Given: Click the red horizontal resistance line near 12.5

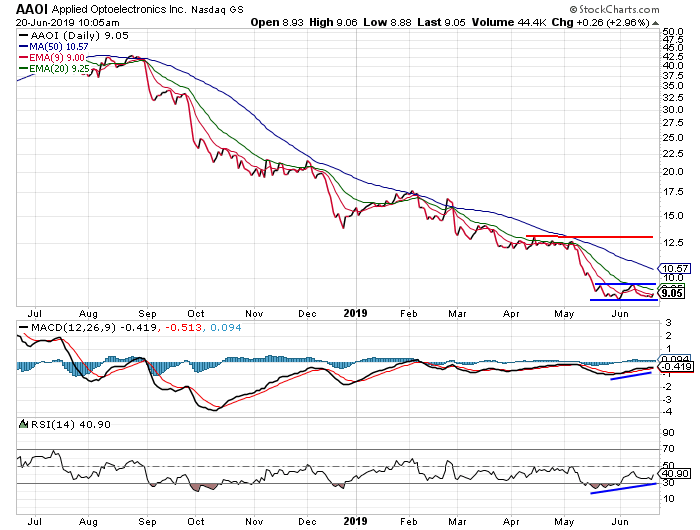Looking at the screenshot, I should click(x=590, y=236).
